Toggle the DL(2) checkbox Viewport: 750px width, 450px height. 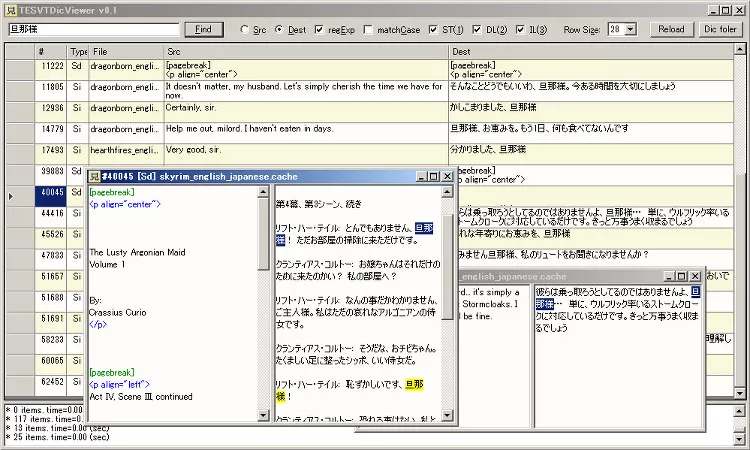(477, 30)
